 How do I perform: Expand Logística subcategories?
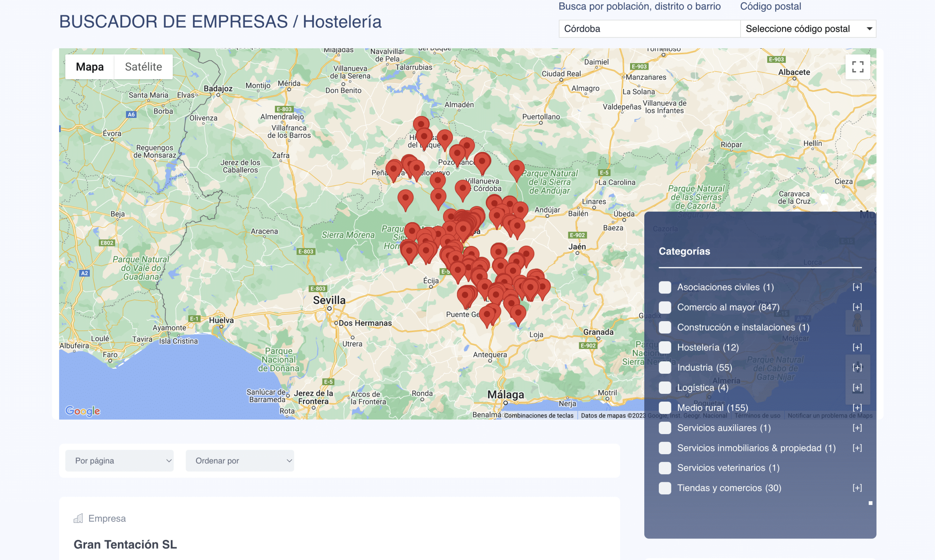click(857, 388)
